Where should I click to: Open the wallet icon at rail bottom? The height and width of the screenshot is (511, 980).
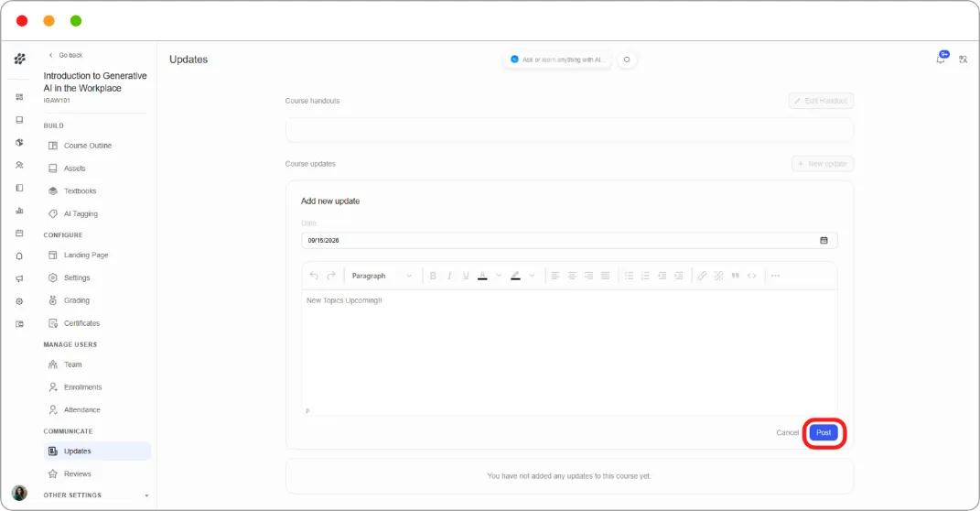pos(19,324)
